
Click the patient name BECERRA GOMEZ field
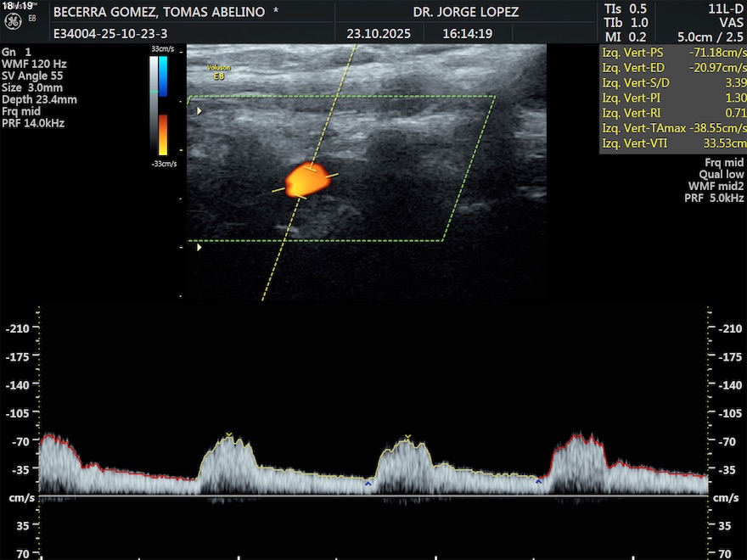pyautogui.click(x=159, y=13)
